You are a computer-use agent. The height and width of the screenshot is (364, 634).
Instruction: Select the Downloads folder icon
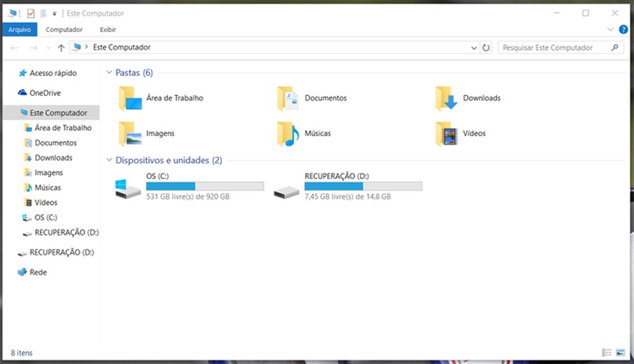point(447,99)
